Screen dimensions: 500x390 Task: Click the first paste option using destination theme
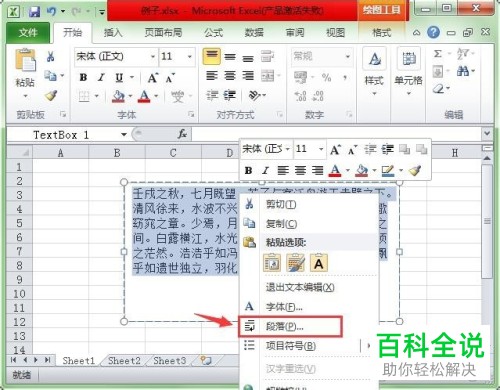point(272,263)
